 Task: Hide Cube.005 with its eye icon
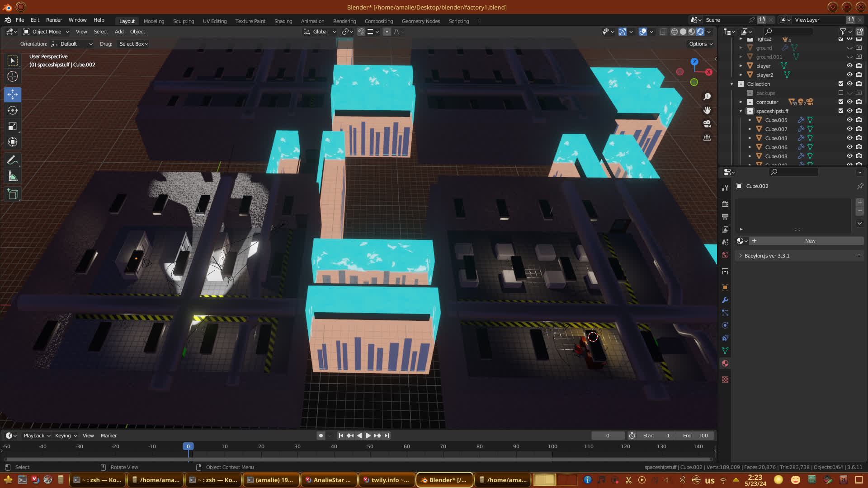(849, 120)
